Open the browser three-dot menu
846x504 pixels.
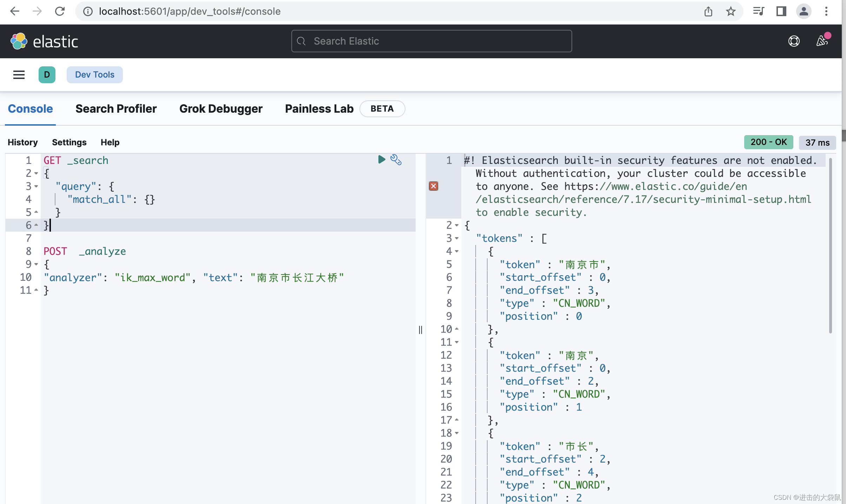pos(826,12)
